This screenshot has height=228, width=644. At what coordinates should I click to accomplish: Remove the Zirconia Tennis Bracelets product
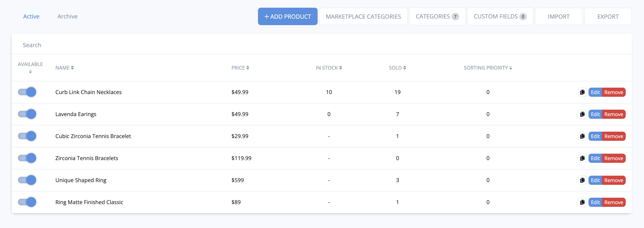click(x=613, y=158)
